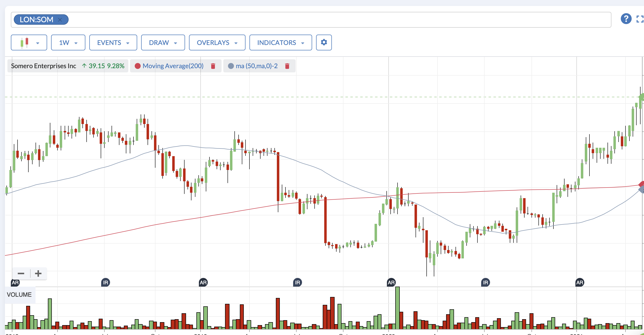Image resolution: width=644 pixels, height=335 pixels.
Task: Remove the LON:SOM ticker tag
Action: pyautogui.click(x=60, y=20)
